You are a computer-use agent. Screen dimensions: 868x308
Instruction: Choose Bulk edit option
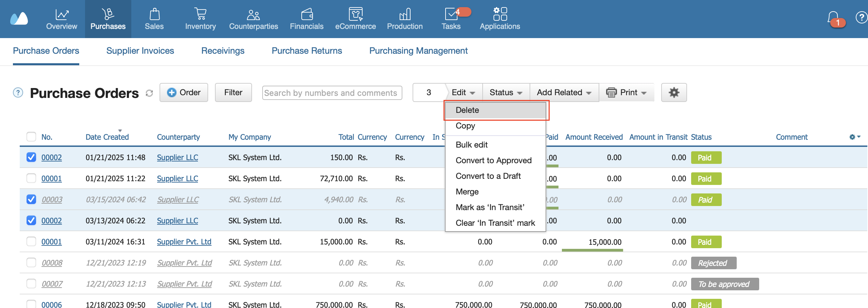pos(496,145)
